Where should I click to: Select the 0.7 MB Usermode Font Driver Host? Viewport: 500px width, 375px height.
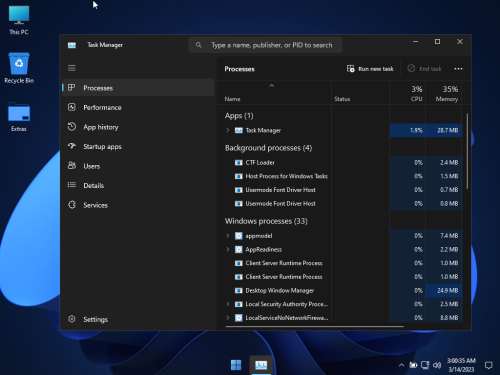point(340,190)
